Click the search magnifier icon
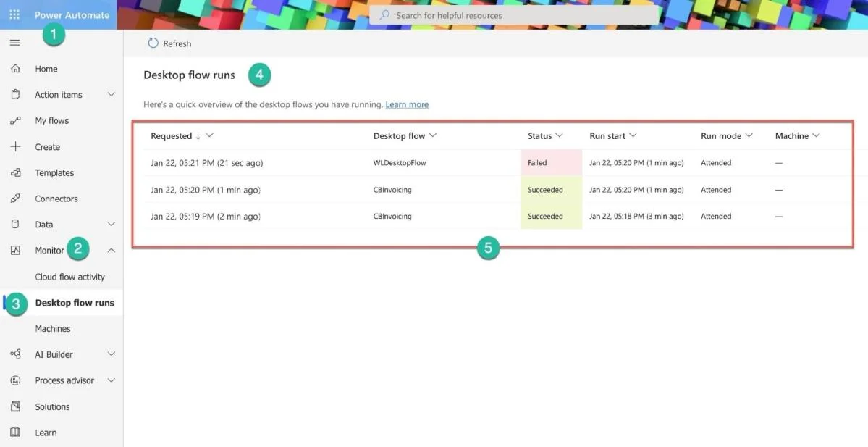This screenshot has height=447, width=868. 384,15
